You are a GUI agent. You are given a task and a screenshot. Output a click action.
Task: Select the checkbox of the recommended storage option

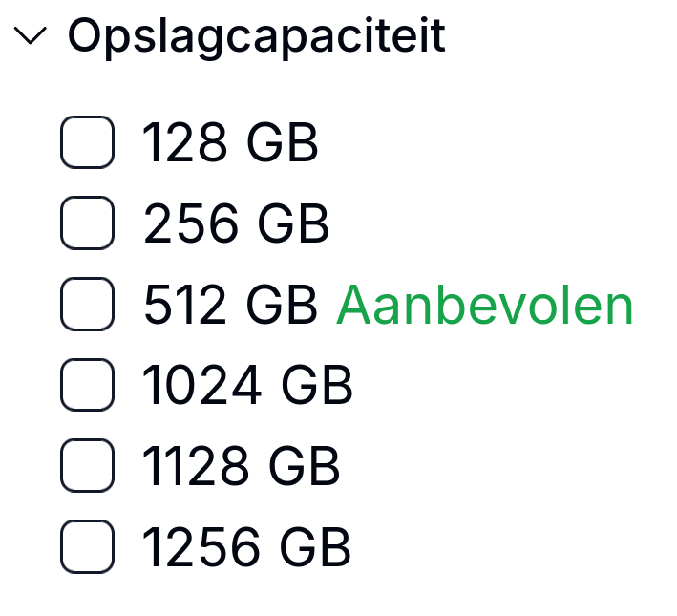point(88,306)
